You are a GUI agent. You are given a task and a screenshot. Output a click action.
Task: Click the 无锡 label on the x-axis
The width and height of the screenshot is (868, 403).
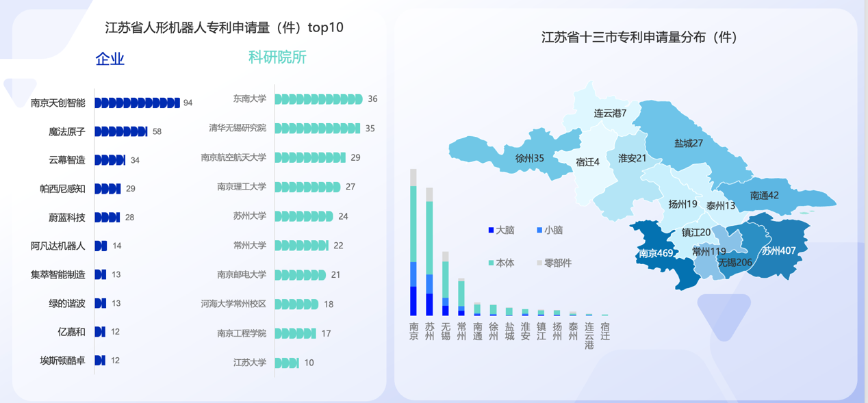[446, 331]
